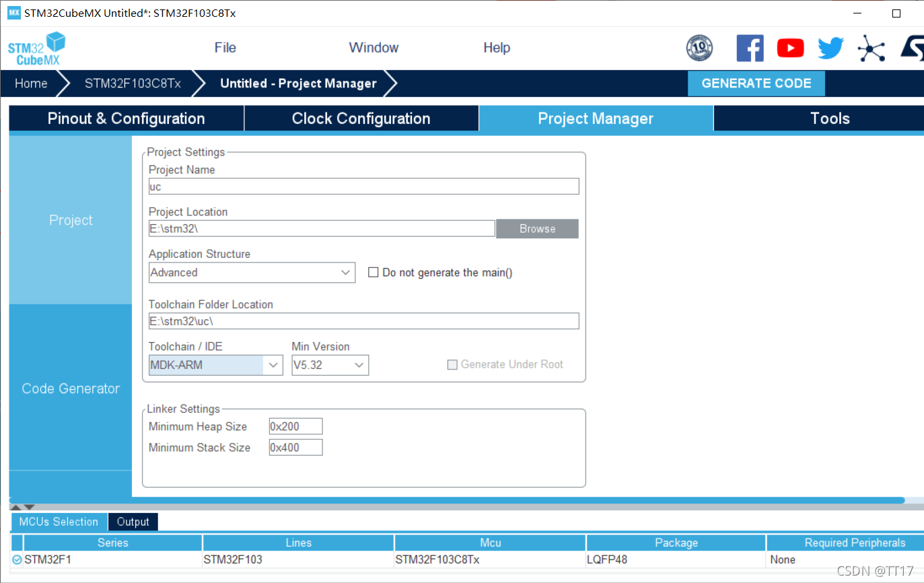Switch to the Tools tab
Screen dimensions: 924x583
tap(818, 118)
